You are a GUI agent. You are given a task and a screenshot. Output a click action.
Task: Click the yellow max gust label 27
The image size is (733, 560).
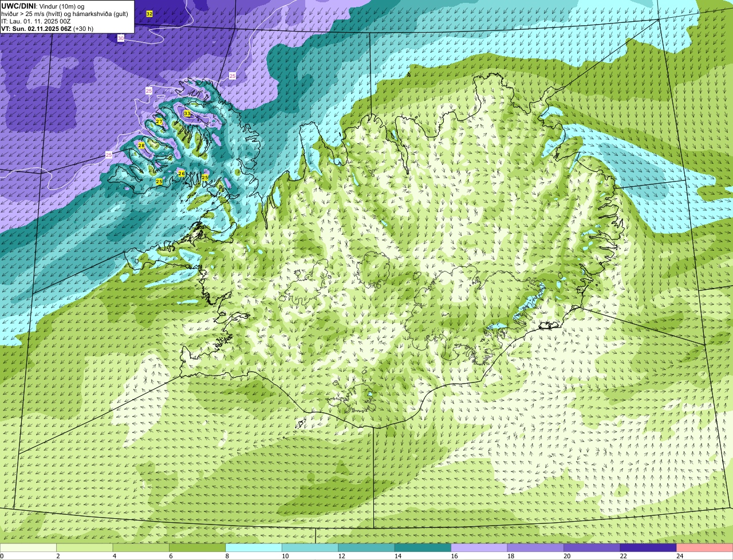(x=159, y=121)
